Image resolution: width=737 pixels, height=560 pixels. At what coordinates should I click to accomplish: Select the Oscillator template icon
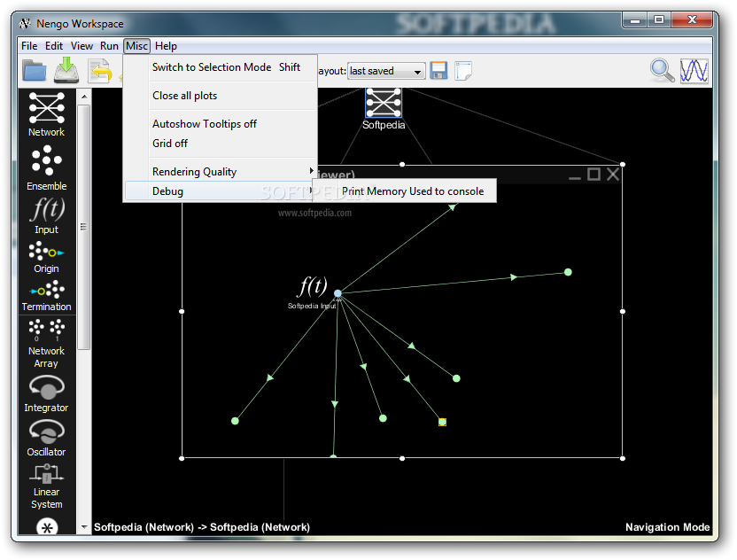47,432
